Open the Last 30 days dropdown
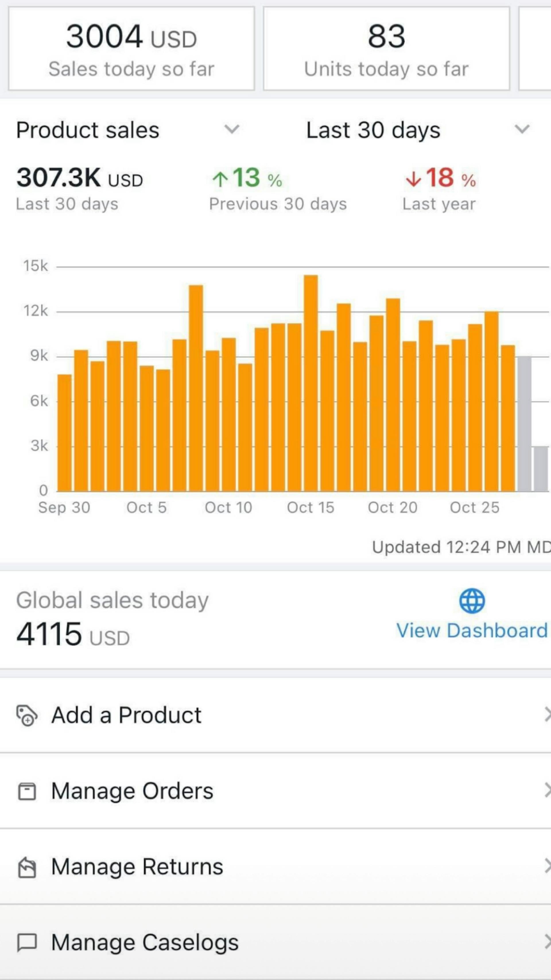The height and width of the screenshot is (980, 551). click(x=522, y=129)
